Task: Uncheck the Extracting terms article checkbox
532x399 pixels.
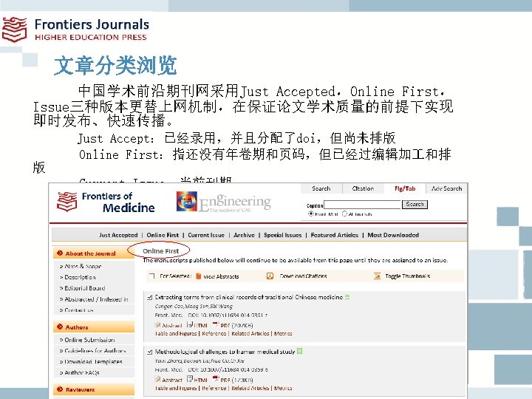Action: tap(149, 298)
